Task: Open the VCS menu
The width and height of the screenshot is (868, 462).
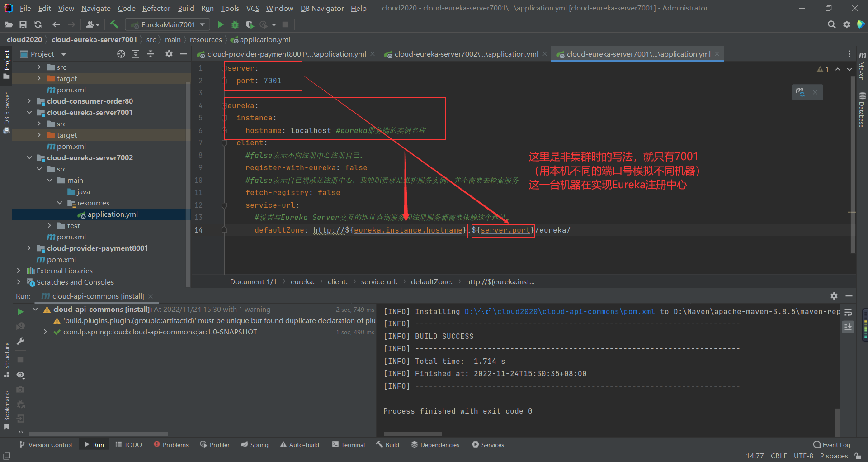Action: [253, 8]
